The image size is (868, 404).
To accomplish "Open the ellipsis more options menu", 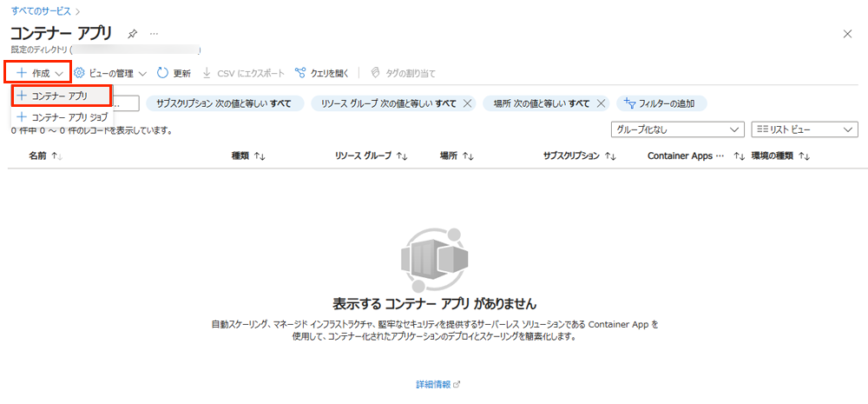I will click(x=154, y=34).
